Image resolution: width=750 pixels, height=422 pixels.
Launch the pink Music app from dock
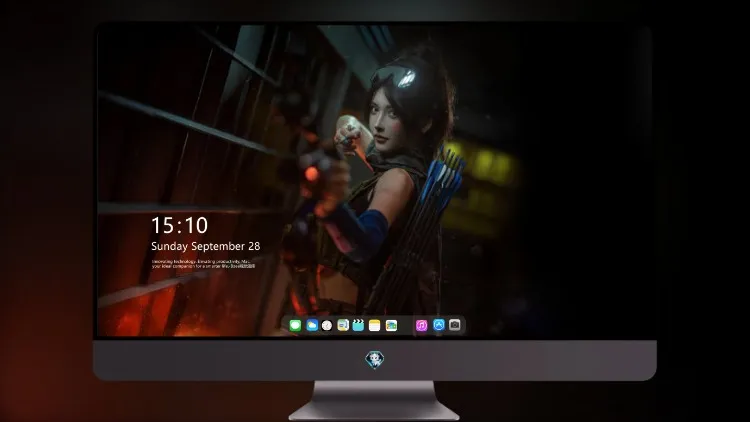pos(421,325)
